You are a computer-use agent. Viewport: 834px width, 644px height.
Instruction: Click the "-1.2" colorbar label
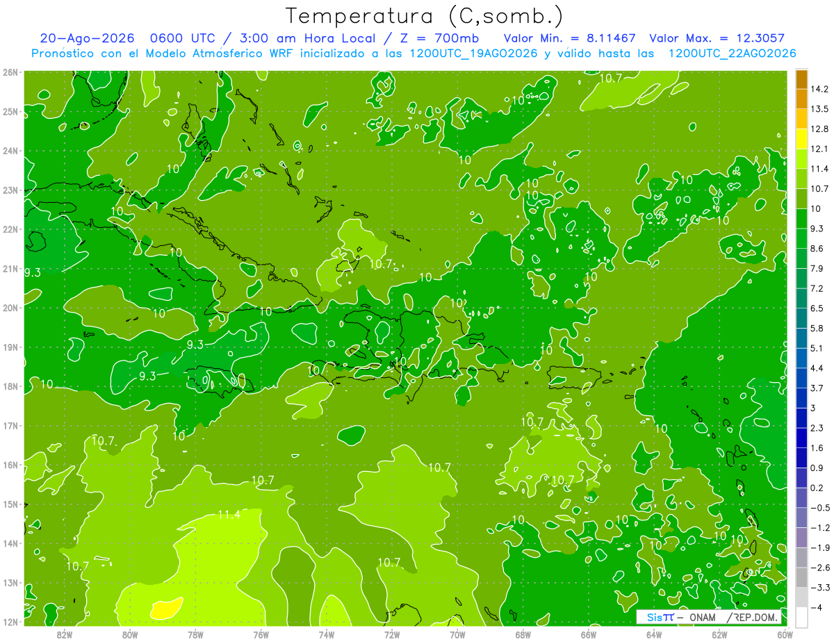820,527
